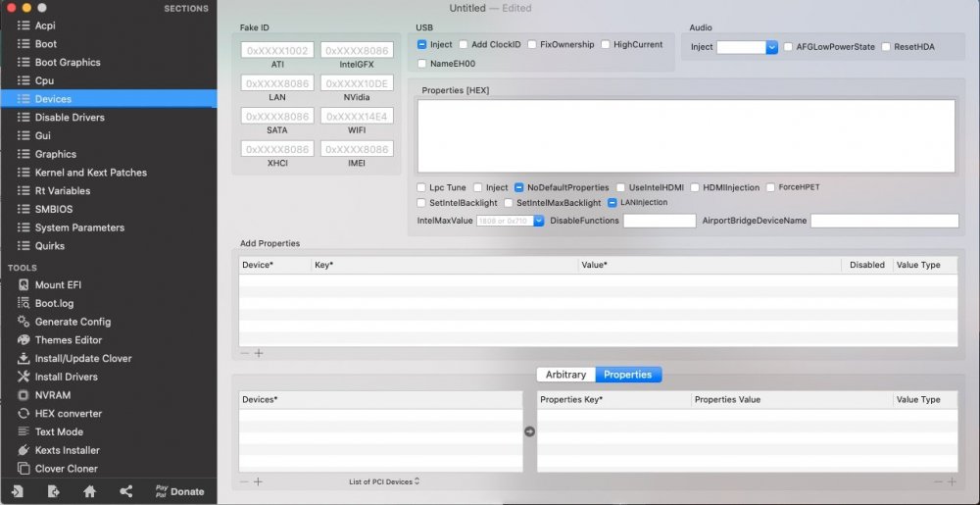Open the Install/Update Clover tool
Viewport: 980px width, 505px height.
pos(82,358)
